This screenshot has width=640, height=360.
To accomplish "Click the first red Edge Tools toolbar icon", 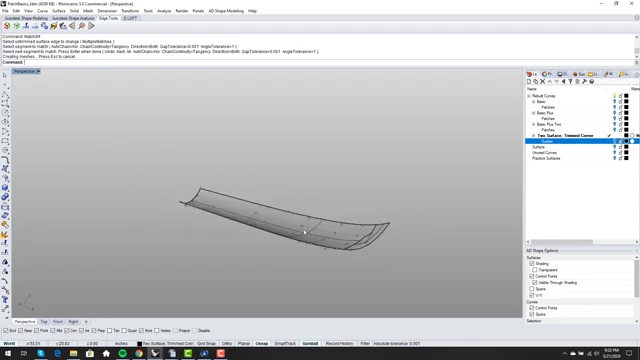I will [7, 26].
